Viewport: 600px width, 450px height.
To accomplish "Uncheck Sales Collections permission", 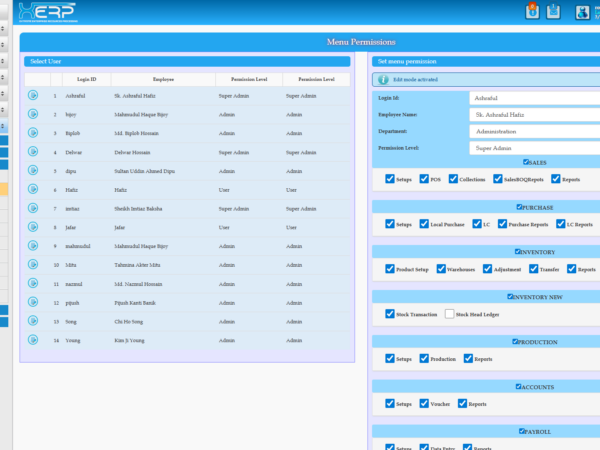I will point(453,179).
